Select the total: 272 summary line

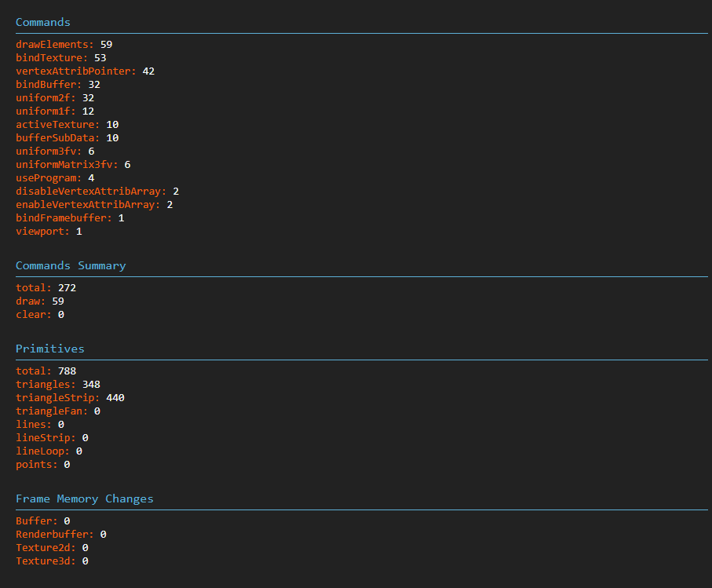[46, 288]
